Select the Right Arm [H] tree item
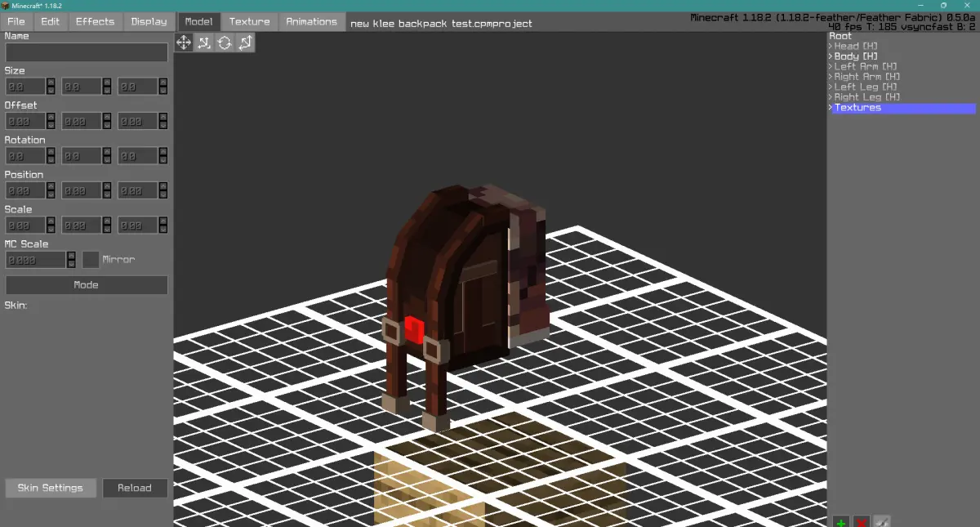980x527 pixels. pyautogui.click(x=867, y=77)
